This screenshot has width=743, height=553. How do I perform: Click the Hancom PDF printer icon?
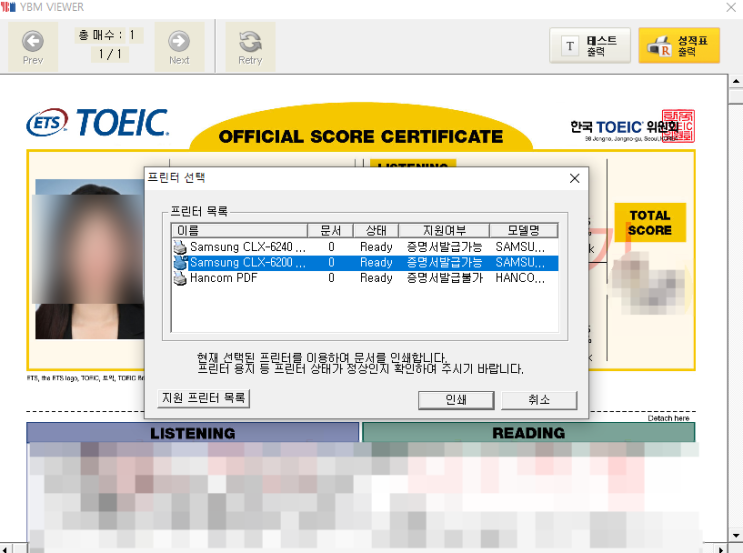coord(180,278)
